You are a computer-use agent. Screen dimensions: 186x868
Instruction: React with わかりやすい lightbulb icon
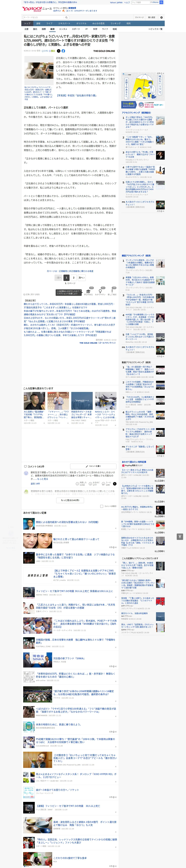point(100,291)
